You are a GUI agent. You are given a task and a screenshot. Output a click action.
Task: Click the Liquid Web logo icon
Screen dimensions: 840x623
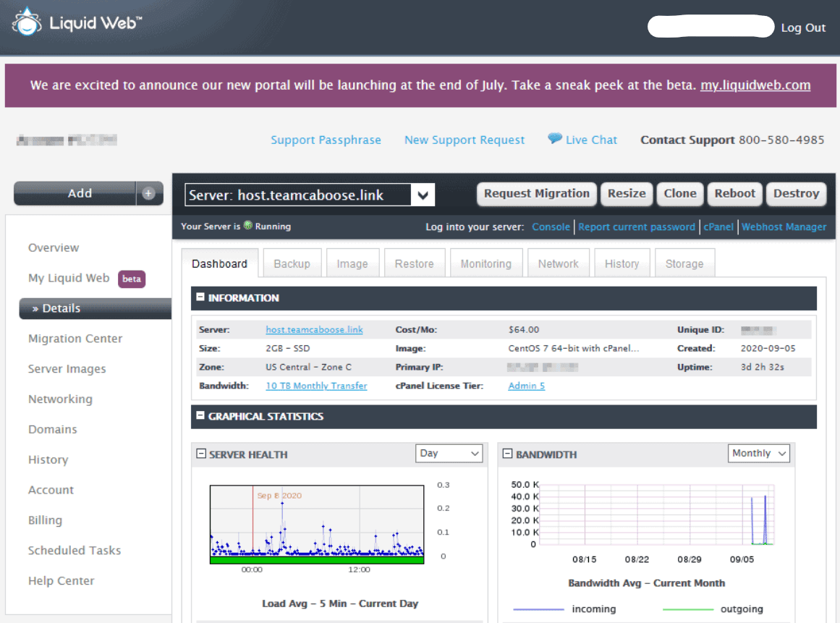pyautogui.click(x=26, y=22)
